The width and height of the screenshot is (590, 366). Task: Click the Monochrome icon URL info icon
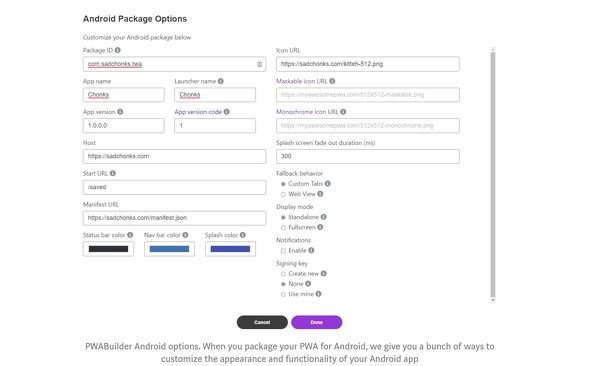(x=343, y=112)
